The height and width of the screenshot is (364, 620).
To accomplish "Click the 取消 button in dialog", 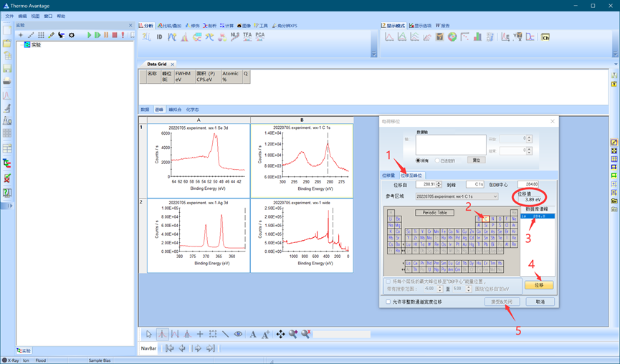I will point(540,302).
